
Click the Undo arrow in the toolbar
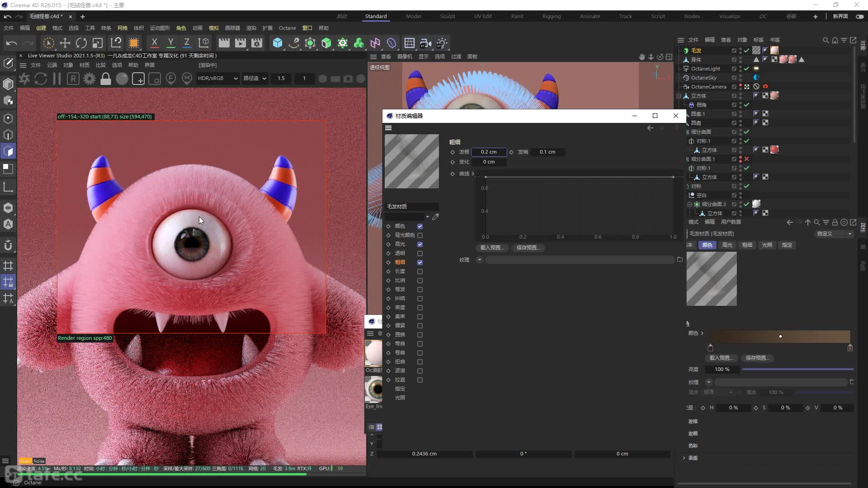(x=11, y=43)
